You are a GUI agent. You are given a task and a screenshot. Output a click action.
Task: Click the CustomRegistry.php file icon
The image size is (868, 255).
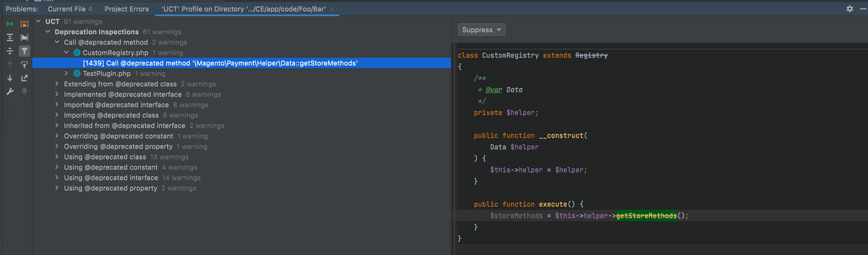[77, 52]
